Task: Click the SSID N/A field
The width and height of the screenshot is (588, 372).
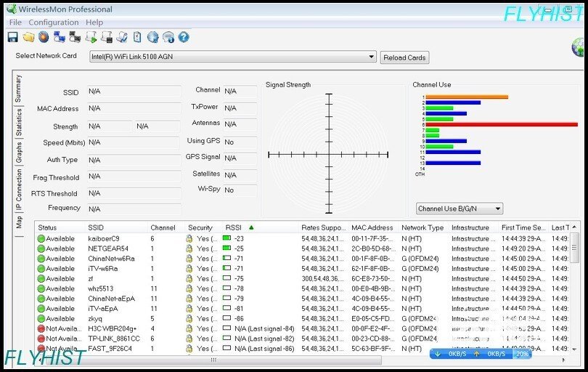Action: pos(134,92)
